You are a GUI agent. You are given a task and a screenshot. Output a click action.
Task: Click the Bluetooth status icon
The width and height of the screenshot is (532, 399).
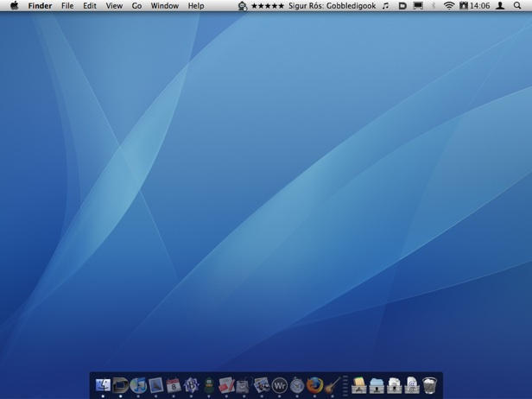click(x=434, y=6)
